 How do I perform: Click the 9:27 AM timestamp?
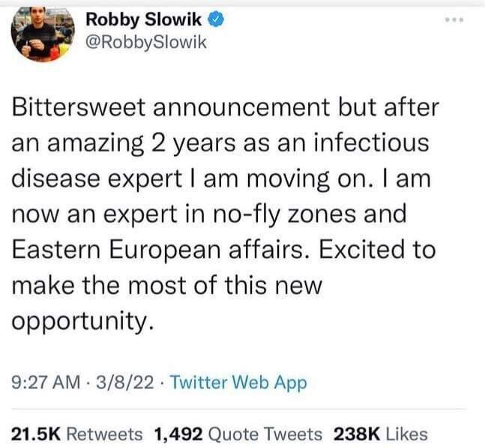[44, 382]
